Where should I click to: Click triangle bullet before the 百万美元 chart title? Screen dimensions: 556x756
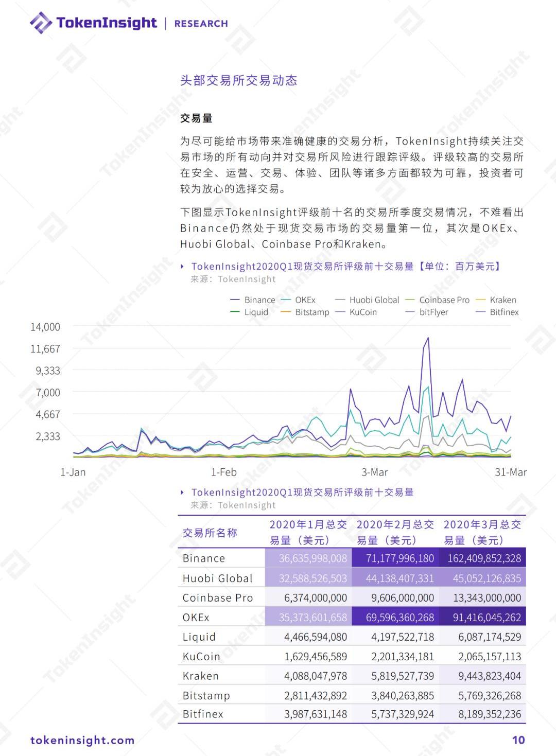tap(182, 267)
